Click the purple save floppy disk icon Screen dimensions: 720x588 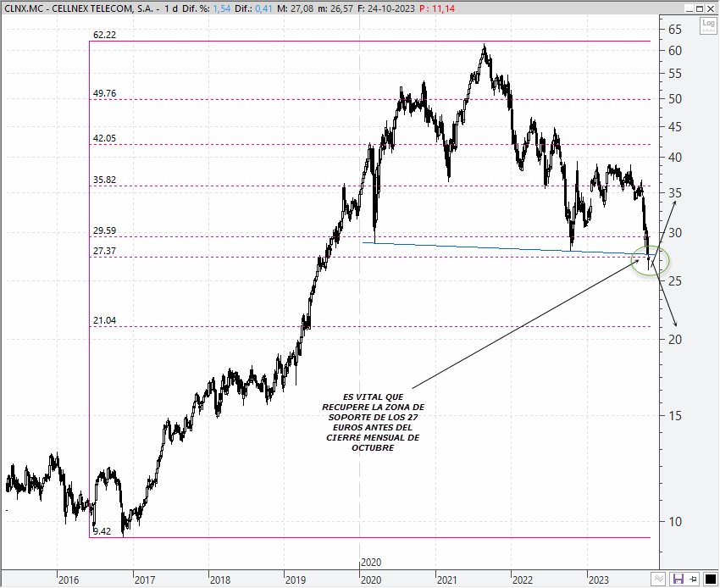[678, 579]
